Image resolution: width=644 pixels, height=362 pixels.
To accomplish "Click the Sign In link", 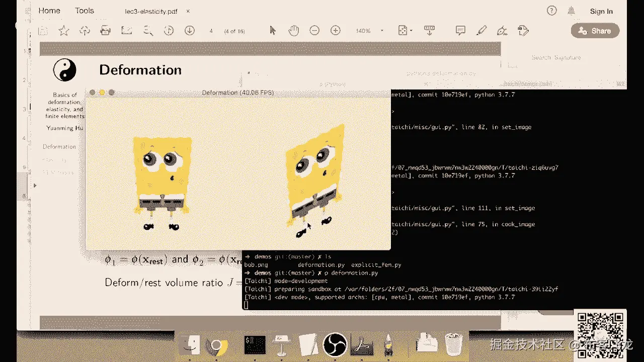I will tap(601, 11).
